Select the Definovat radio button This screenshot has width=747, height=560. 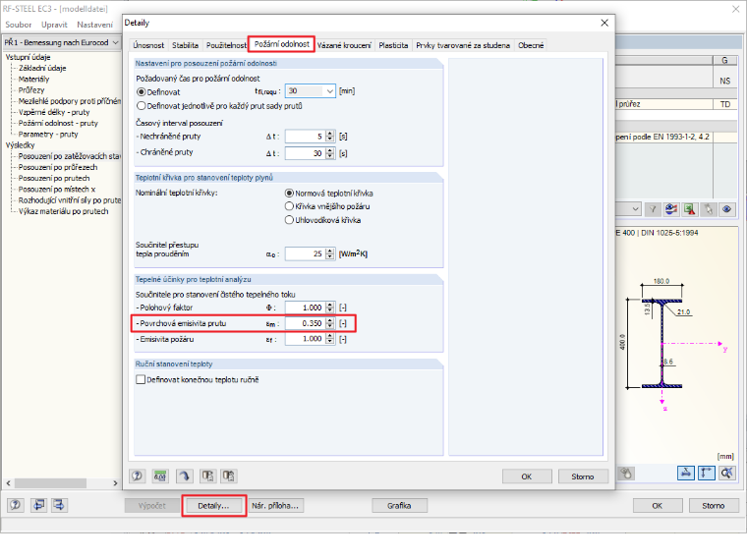141,92
